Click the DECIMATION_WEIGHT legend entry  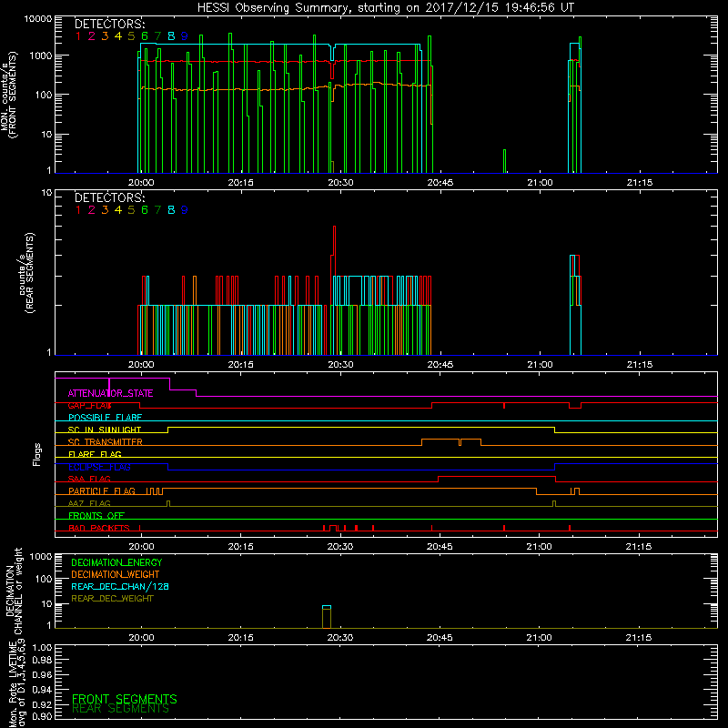click(116, 574)
